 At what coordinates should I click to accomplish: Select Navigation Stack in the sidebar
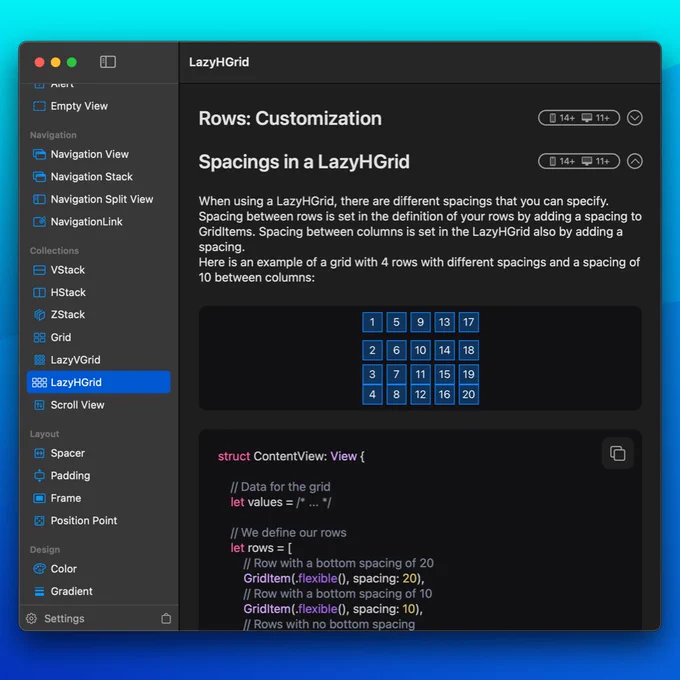pos(99,177)
